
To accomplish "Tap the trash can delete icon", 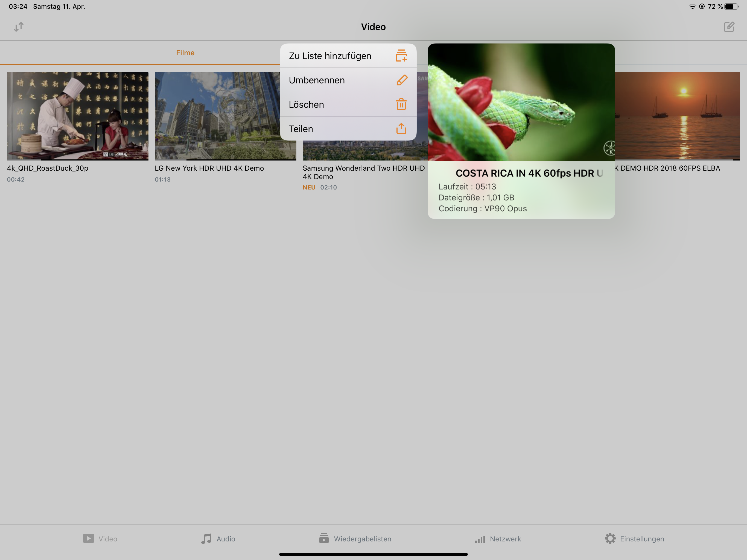I will click(401, 104).
